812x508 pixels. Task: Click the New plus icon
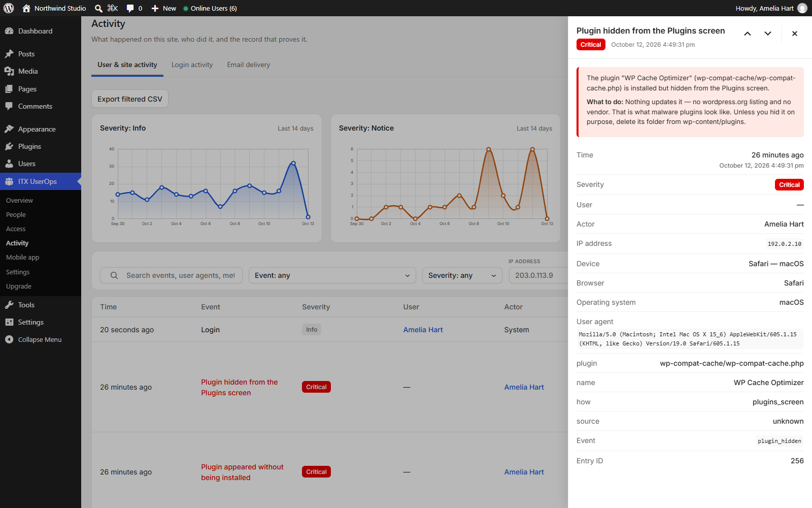[x=155, y=8]
